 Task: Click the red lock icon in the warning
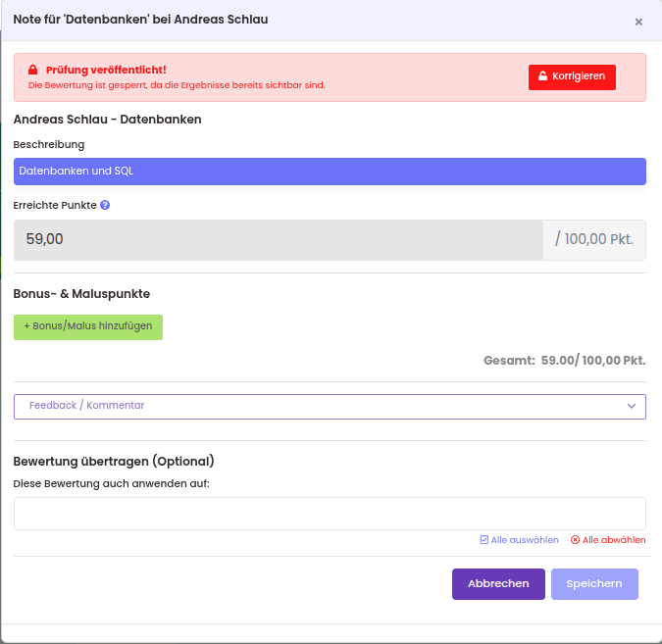coord(32,71)
